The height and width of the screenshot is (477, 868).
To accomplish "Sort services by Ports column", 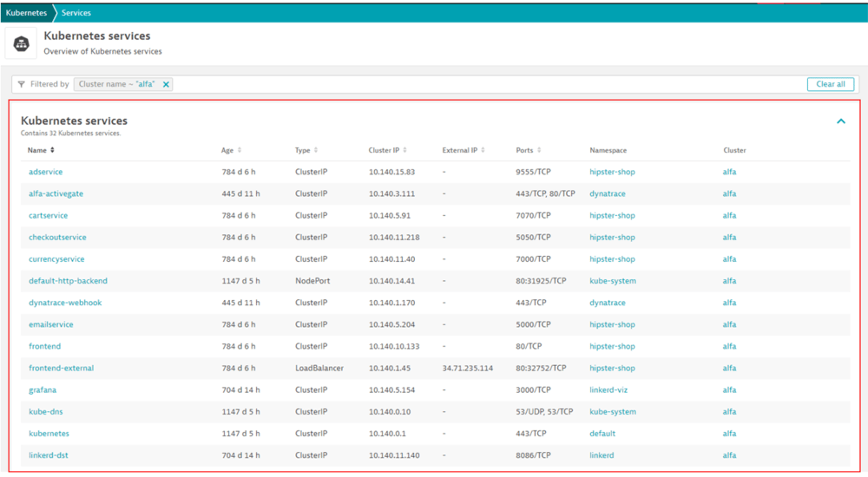I will pyautogui.click(x=529, y=150).
